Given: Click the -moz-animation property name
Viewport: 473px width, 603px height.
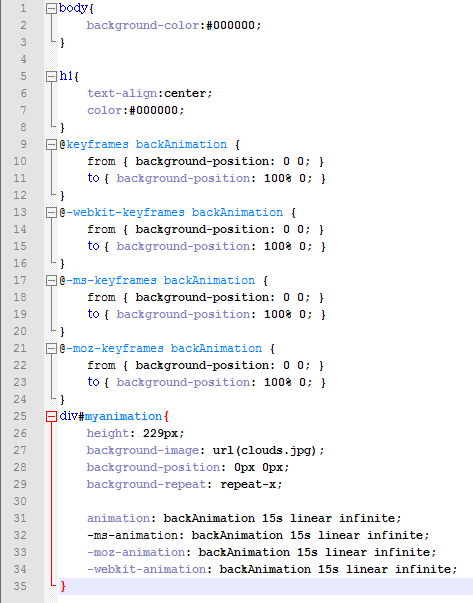Looking at the screenshot, I should [x=136, y=552].
